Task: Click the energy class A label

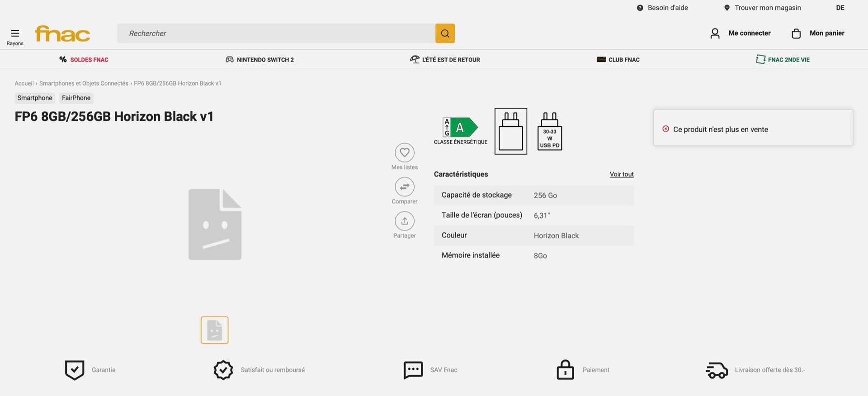Action: [x=460, y=127]
